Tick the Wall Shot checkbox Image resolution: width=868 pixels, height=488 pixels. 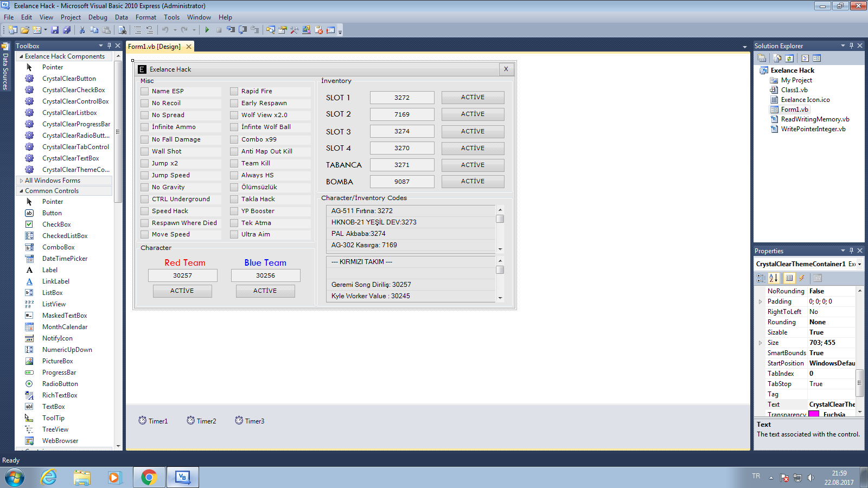pyautogui.click(x=144, y=151)
